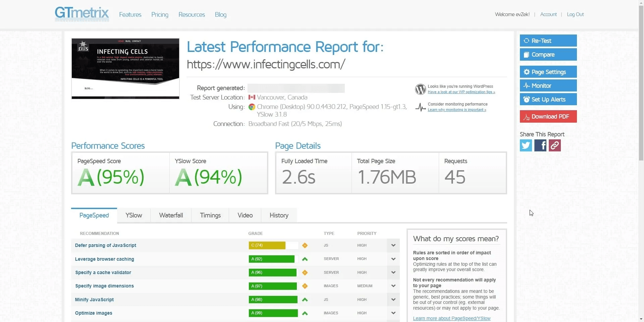Click the WordPress logo
The width and height of the screenshot is (644, 322).
point(420,89)
